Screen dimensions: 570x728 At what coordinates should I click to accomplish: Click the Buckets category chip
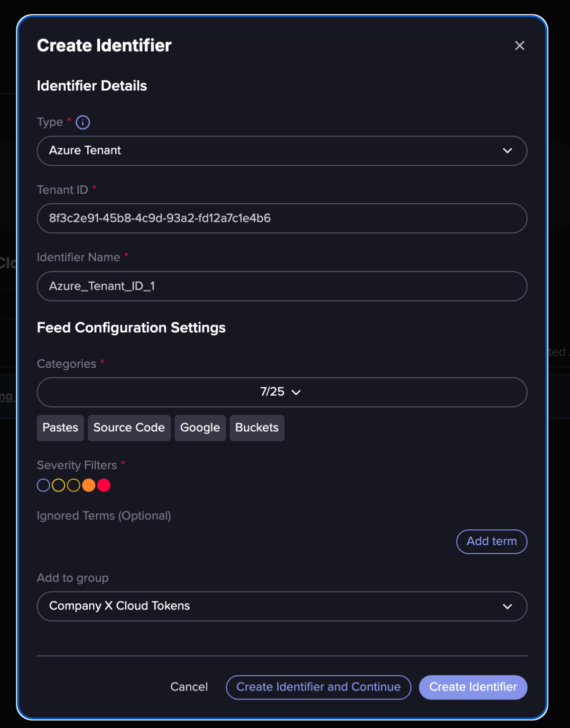pyautogui.click(x=257, y=428)
